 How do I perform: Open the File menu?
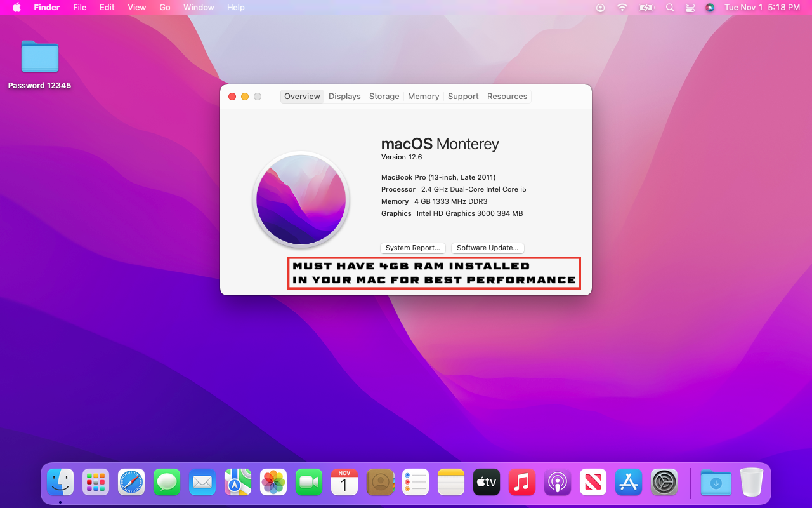click(80, 8)
